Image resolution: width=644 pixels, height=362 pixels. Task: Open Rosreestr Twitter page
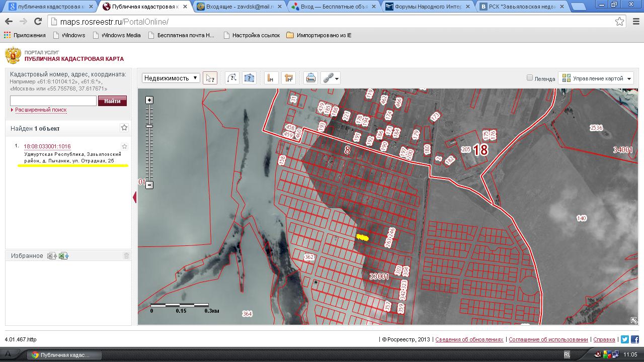pos(625,339)
